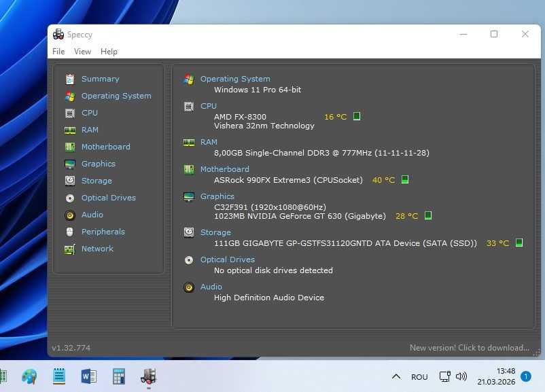
Task: Click the Optical Drives disc icon in sidebar
Action: pyautogui.click(x=70, y=198)
